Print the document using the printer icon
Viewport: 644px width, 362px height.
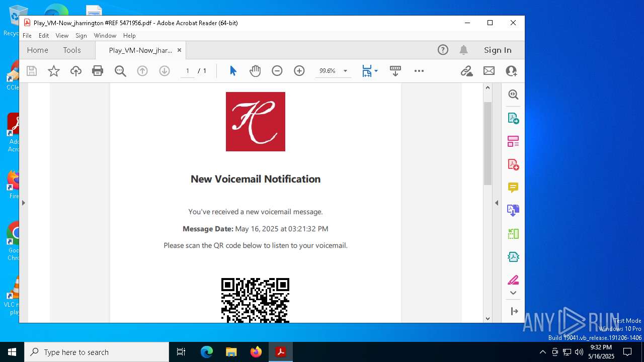tap(98, 71)
